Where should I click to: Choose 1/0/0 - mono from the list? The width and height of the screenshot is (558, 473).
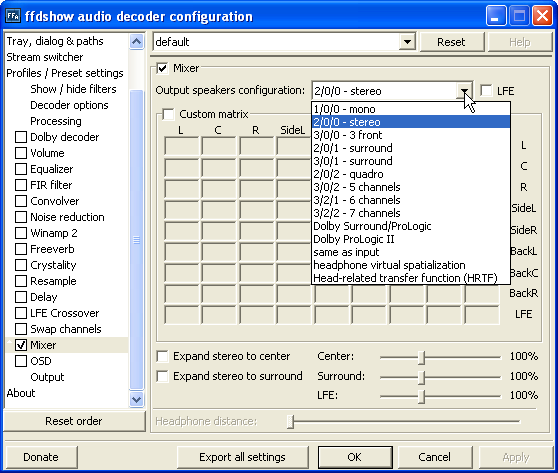411,109
